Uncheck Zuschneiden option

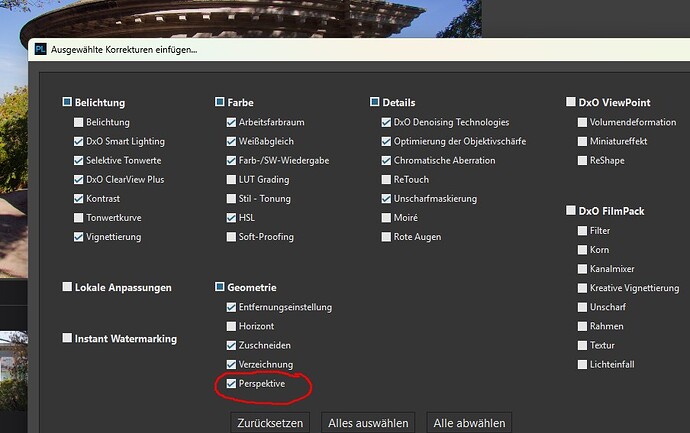tap(231, 345)
